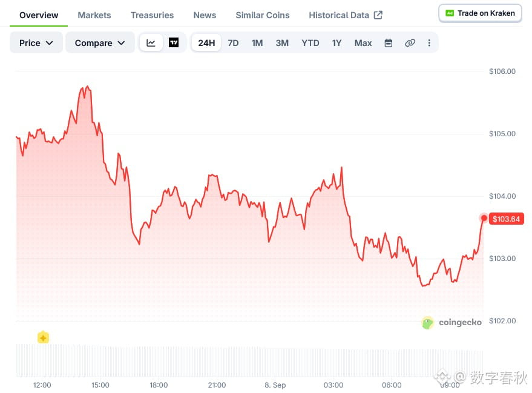Click the external link icon beside Historical Data

378,15
